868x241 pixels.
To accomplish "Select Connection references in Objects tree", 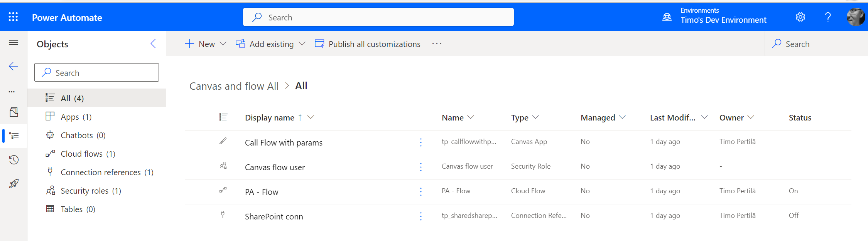I will click(100, 172).
